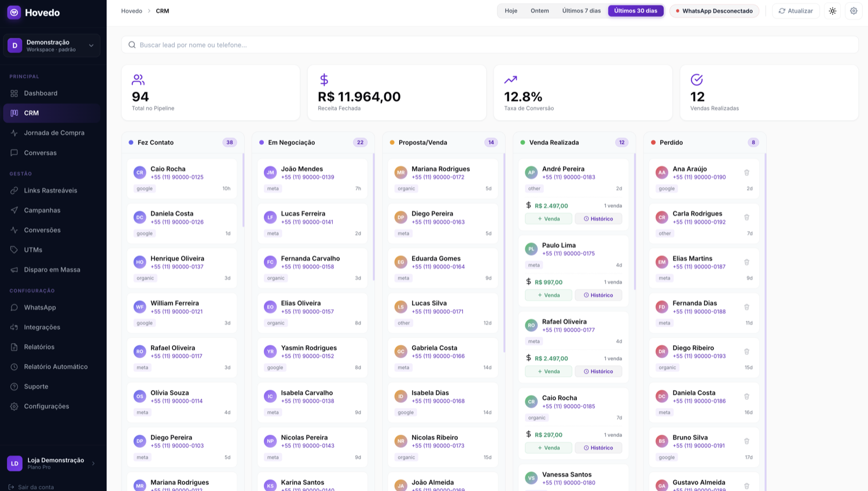Delete Fernanda Dias lead trash icon
868x491 pixels.
point(746,307)
